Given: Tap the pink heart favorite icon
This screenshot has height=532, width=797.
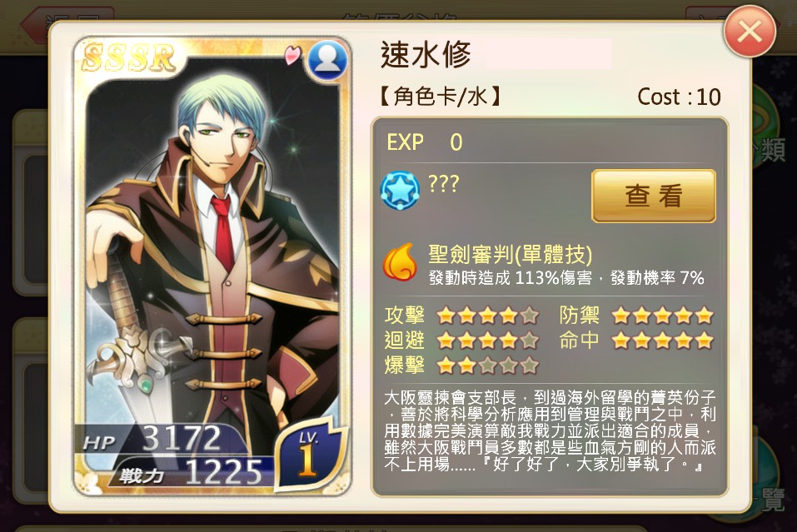Looking at the screenshot, I should pyautogui.click(x=292, y=55).
